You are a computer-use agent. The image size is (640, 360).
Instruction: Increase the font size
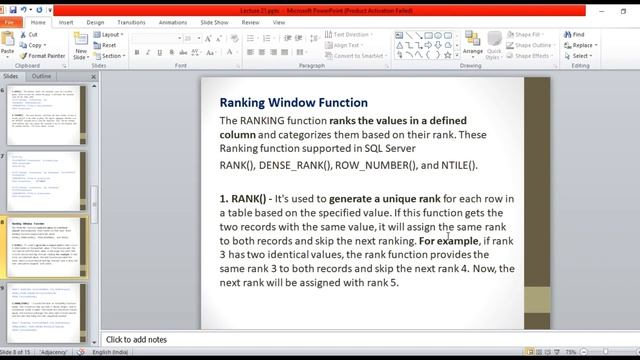(208, 39)
